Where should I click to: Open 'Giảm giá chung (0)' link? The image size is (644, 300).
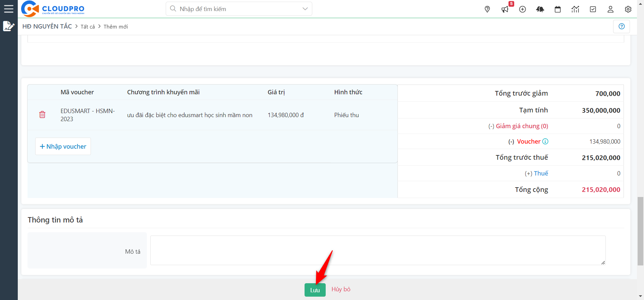click(522, 126)
